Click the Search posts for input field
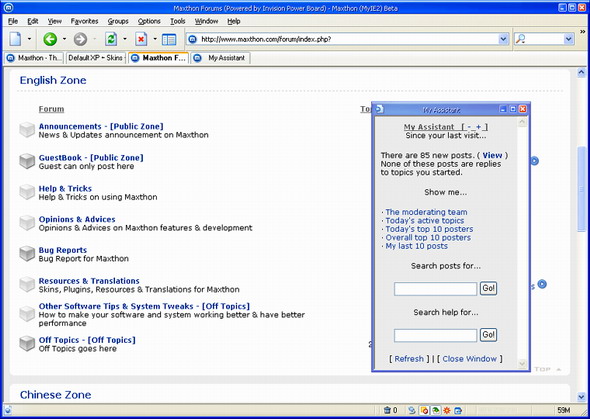 pos(435,289)
